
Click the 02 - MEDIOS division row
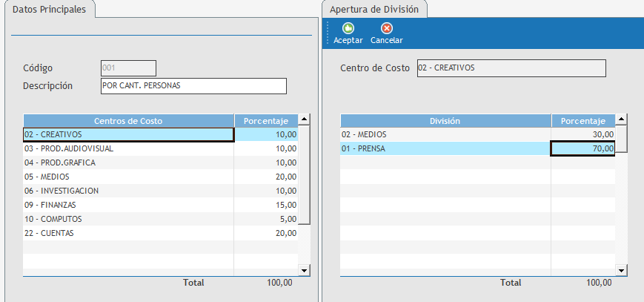(445, 134)
